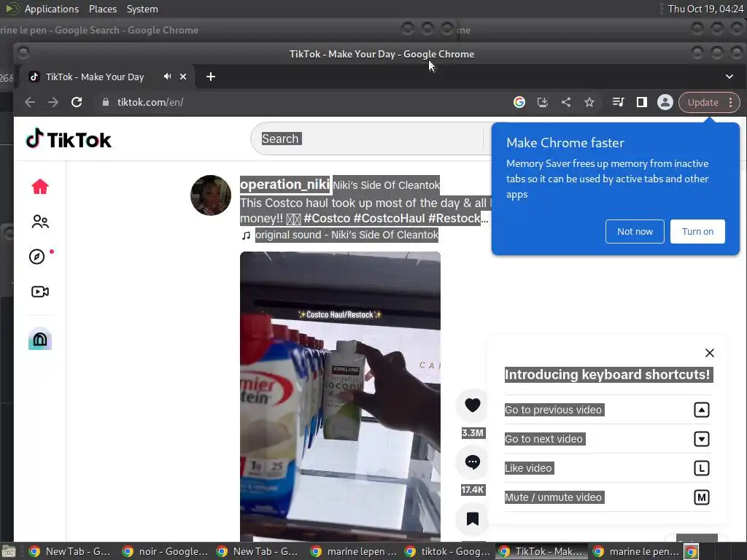Image resolution: width=747 pixels, height=560 pixels.
Task: Click the M key icon for mute video
Action: tap(701, 497)
